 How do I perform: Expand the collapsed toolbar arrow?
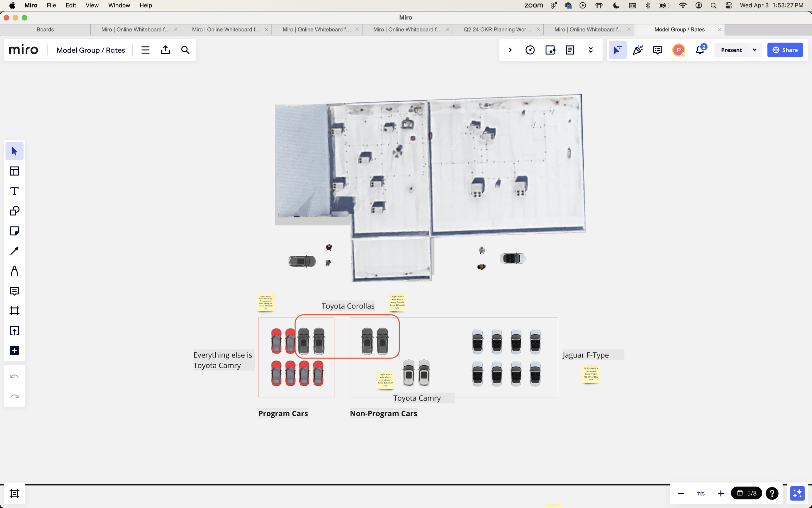(510, 50)
